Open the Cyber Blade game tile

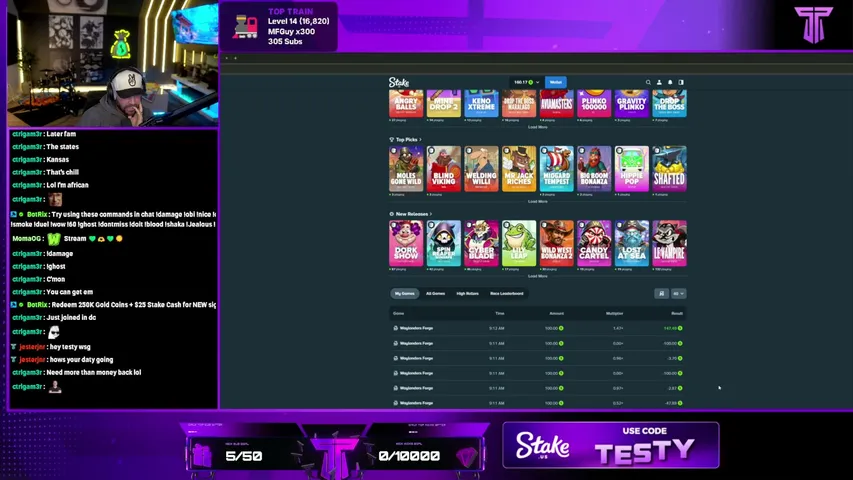click(x=481, y=243)
